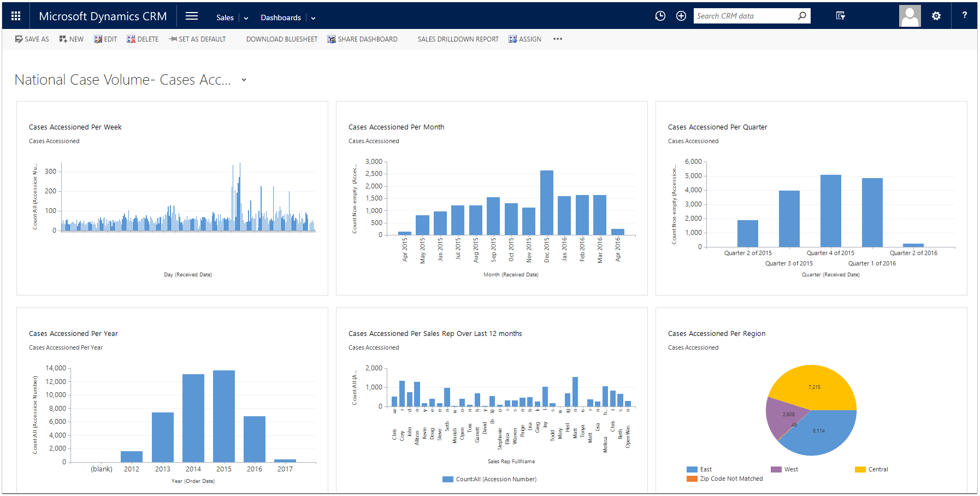This screenshot has height=496, width=980.
Task: Click Edit in the command bar
Action: (105, 39)
